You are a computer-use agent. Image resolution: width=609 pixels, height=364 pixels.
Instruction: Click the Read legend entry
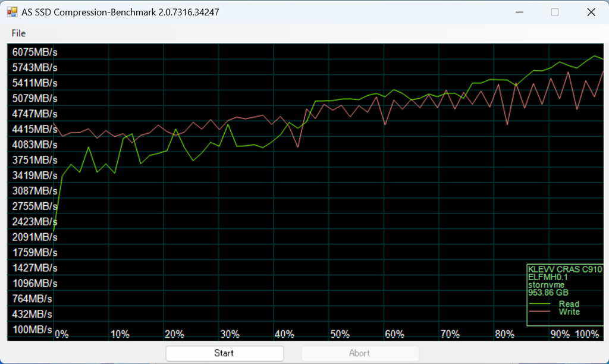tap(569, 304)
